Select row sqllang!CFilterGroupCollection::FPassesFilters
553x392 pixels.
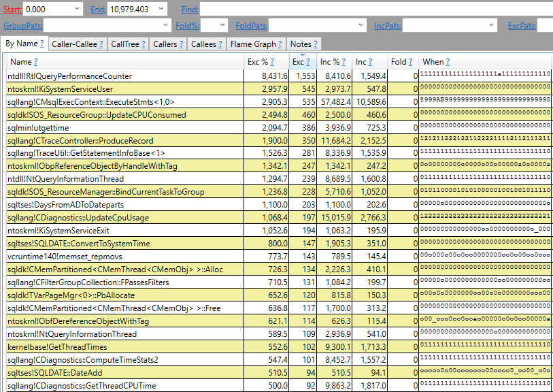pyautogui.click(x=279, y=282)
